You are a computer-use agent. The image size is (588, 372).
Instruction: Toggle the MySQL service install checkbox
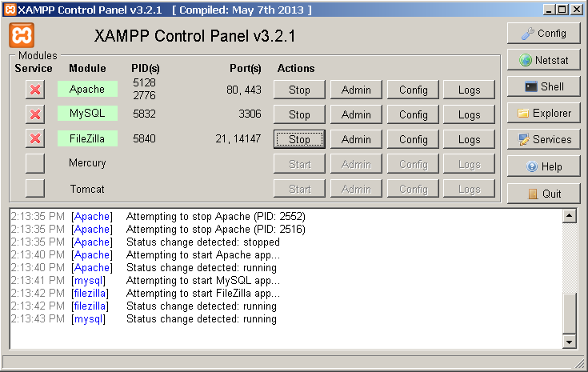35,114
